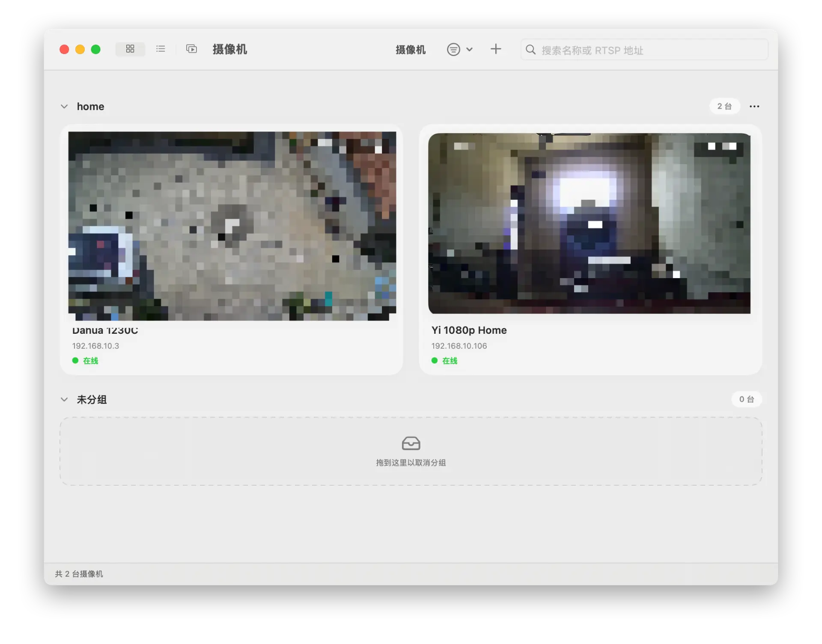Screen dimensions: 822x644
Task: Click the plus icon to add camera
Action: point(495,49)
